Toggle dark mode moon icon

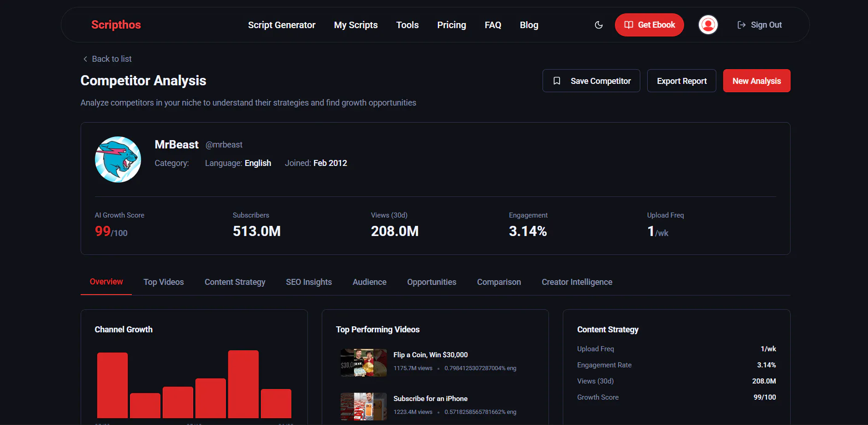pyautogui.click(x=599, y=25)
